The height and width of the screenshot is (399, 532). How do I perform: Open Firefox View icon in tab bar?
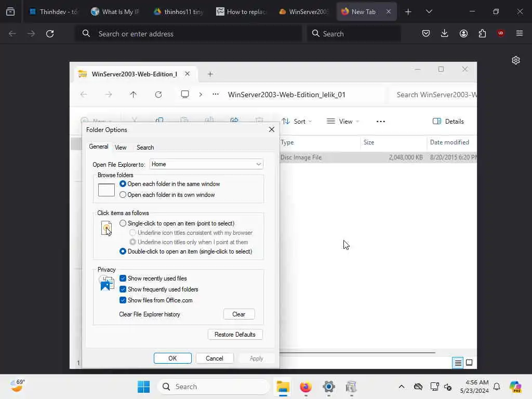click(x=10, y=11)
